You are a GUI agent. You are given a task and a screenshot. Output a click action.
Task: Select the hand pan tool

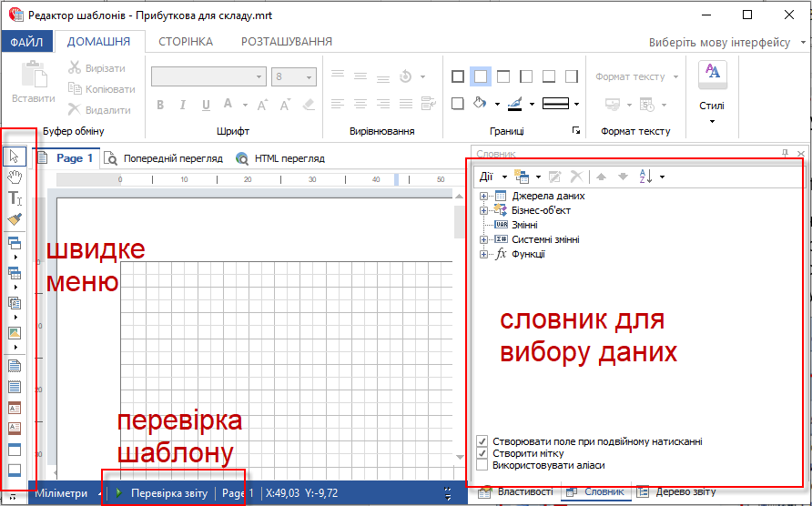click(x=15, y=177)
